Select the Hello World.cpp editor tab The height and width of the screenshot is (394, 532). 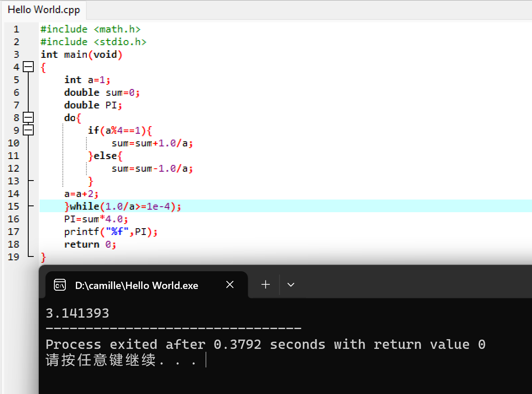pyautogui.click(x=43, y=10)
